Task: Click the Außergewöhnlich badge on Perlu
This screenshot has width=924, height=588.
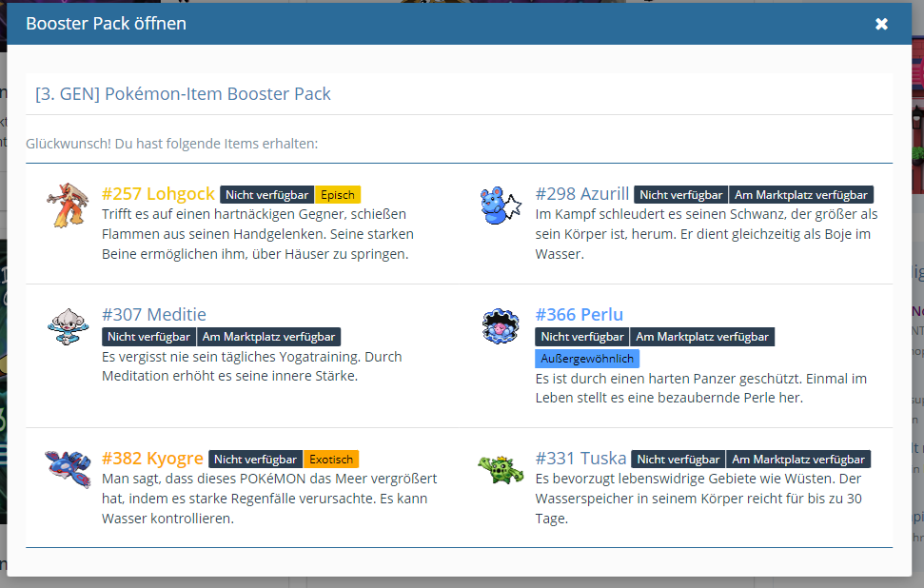Action: [x=587, y=359]
